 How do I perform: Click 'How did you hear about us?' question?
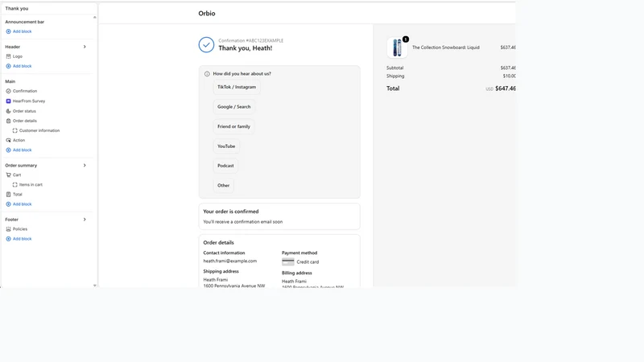[242, 74]
